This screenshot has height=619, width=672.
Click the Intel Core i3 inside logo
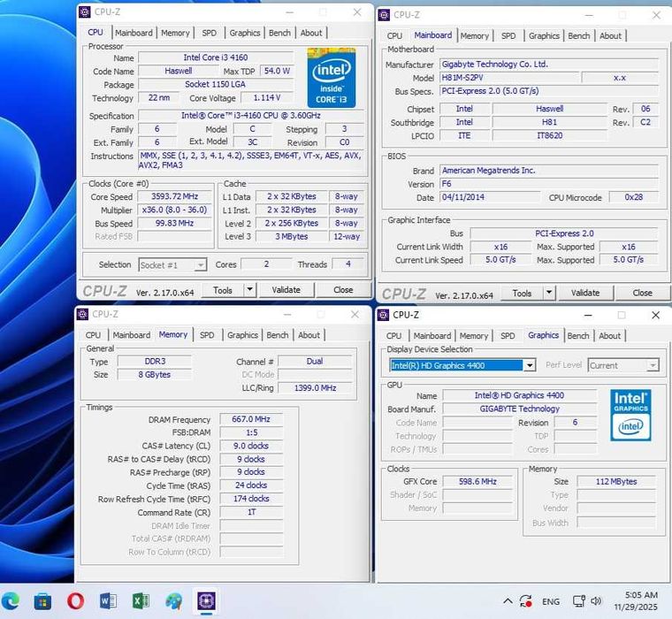point(332,78)
